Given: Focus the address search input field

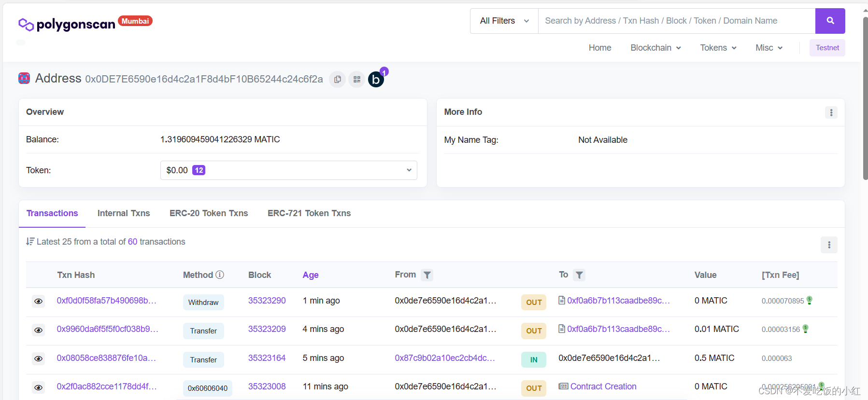Looking at the screenshot, I should click(x=676, y=21).
